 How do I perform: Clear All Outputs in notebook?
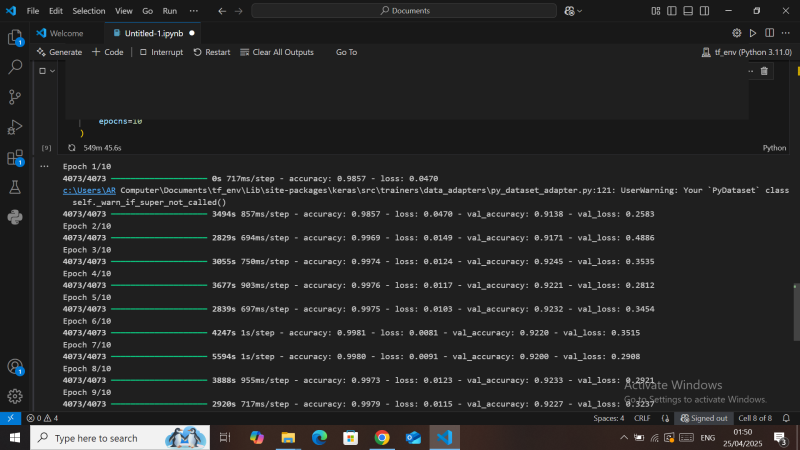(x=277, y=52)
